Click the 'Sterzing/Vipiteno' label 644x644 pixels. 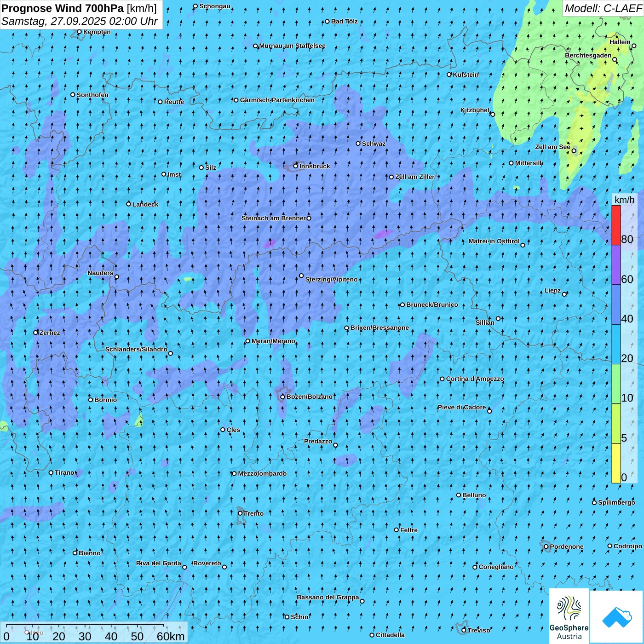coord(331,279)
